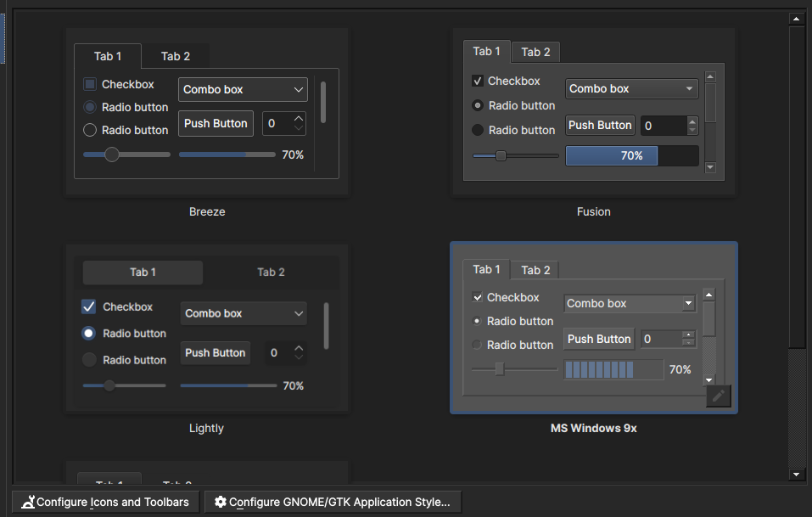Viewport: 812px width, 517px height.
Task: Click the MS Windows 9x name label
Action: (x=593, y=428)
